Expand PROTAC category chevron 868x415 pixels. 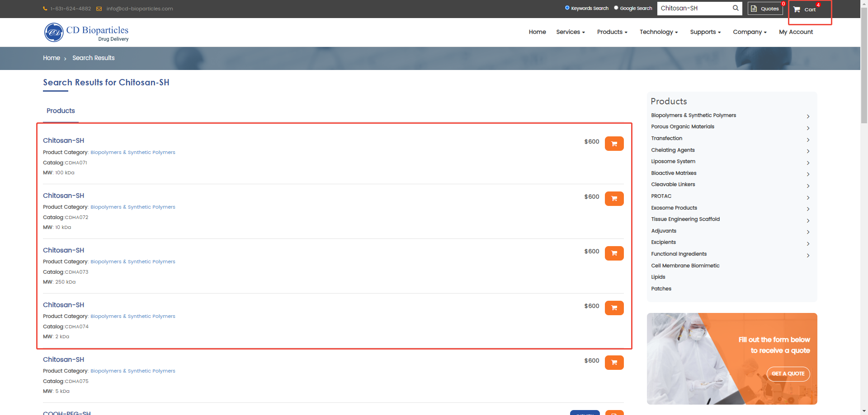click(808, 198)
